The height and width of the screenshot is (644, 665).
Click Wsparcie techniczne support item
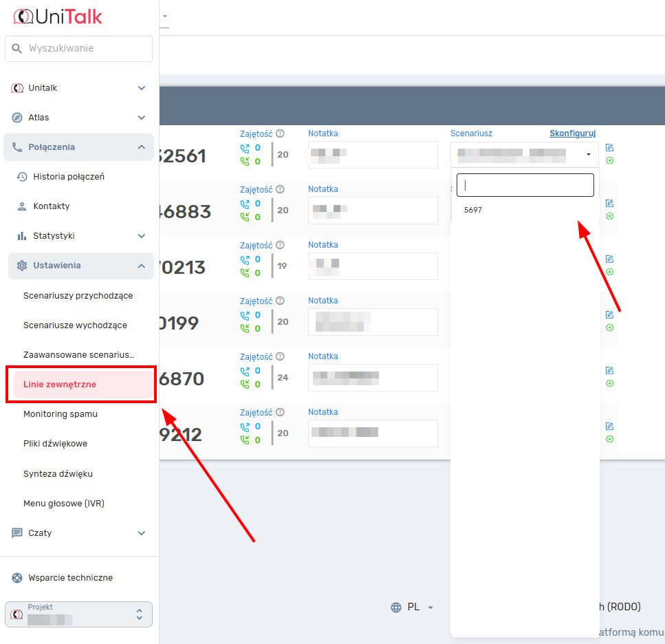[x=70, y=578]
